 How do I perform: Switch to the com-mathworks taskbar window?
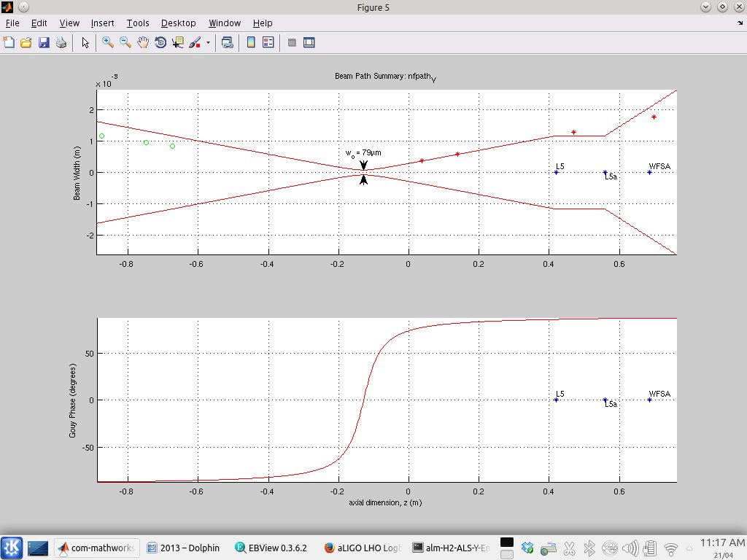tap(97, 548)
